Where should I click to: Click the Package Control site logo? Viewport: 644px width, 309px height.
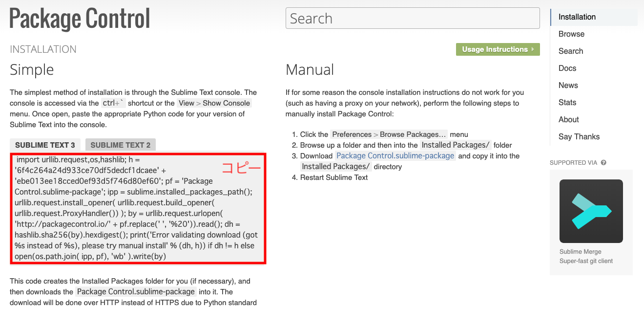(x=80, y=19)
